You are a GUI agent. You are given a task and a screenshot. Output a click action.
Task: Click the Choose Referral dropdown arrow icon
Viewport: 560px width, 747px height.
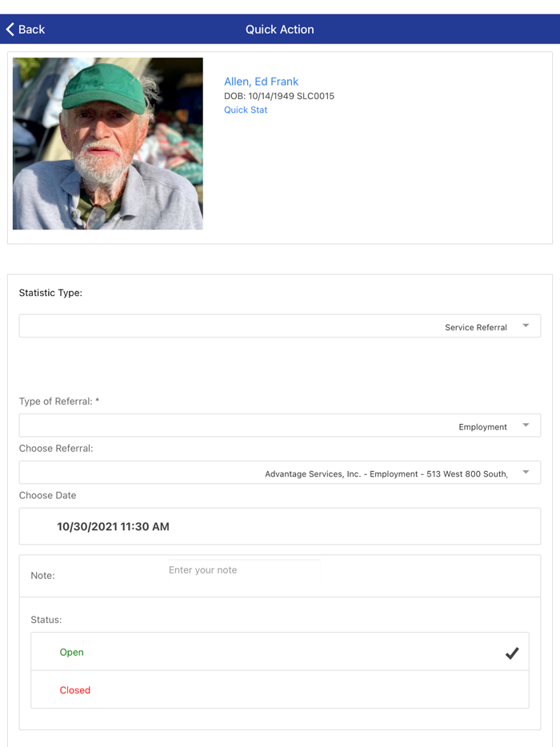tap(526, 472)
